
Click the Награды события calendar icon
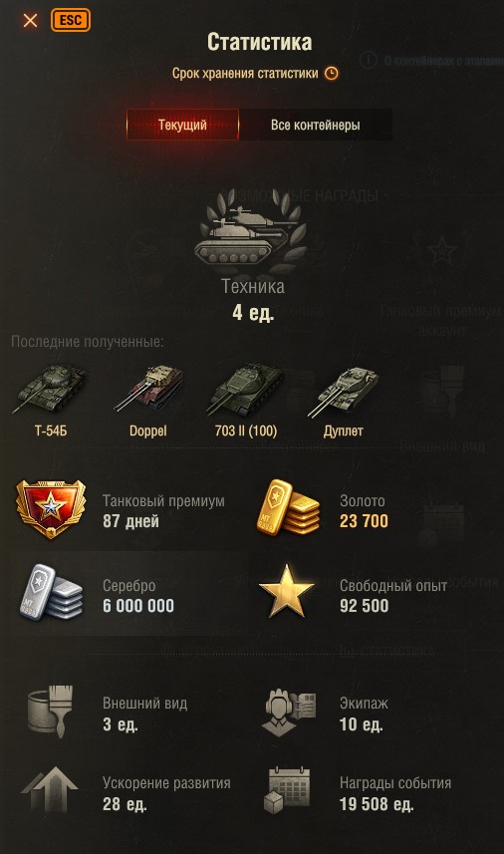[288, 790]
